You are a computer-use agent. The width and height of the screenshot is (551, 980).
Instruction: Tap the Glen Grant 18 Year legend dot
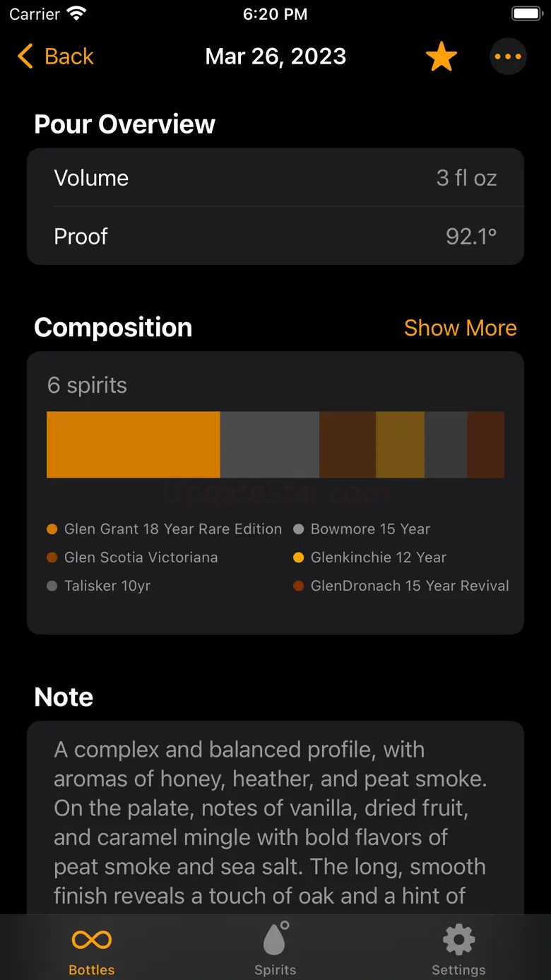coord(52,529)
